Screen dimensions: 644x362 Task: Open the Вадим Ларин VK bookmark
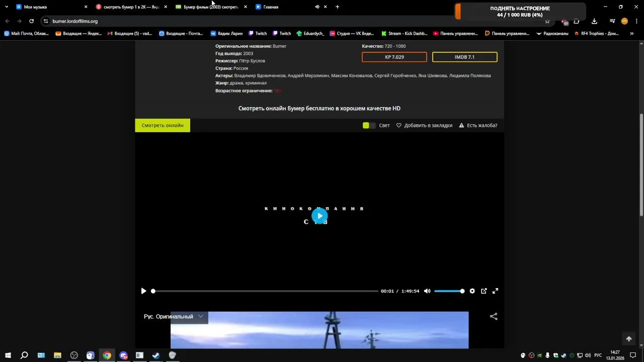pos(226,34)
